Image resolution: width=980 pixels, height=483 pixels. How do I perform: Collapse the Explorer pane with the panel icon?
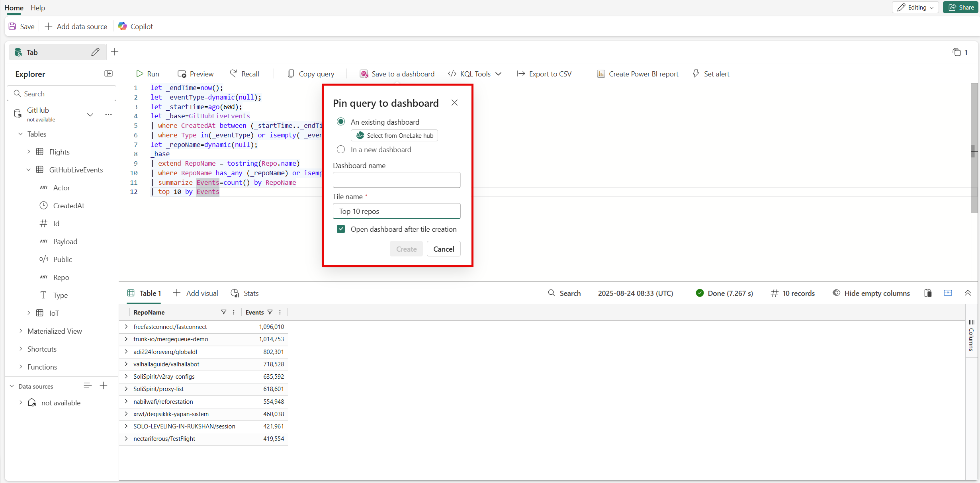pyautogui.click(x=108, y=74)
